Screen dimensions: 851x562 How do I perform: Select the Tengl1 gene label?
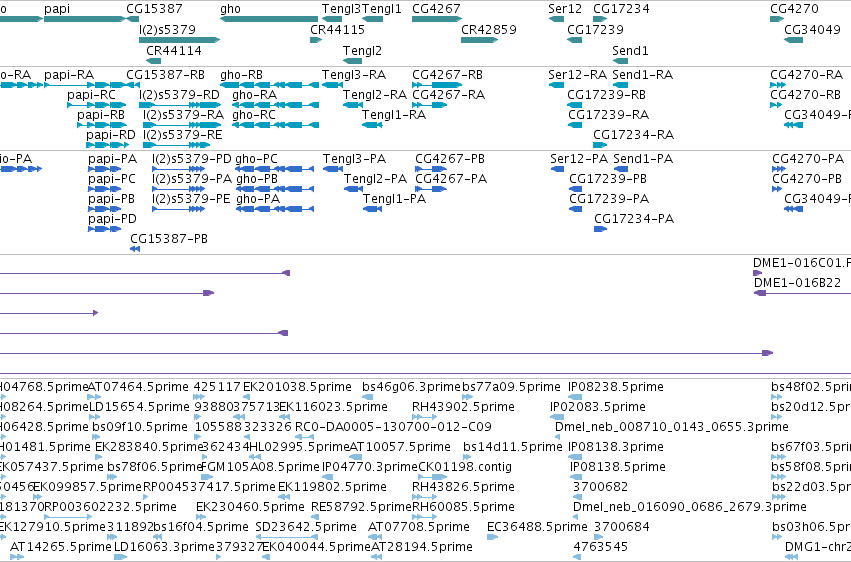tap(382, 9)
